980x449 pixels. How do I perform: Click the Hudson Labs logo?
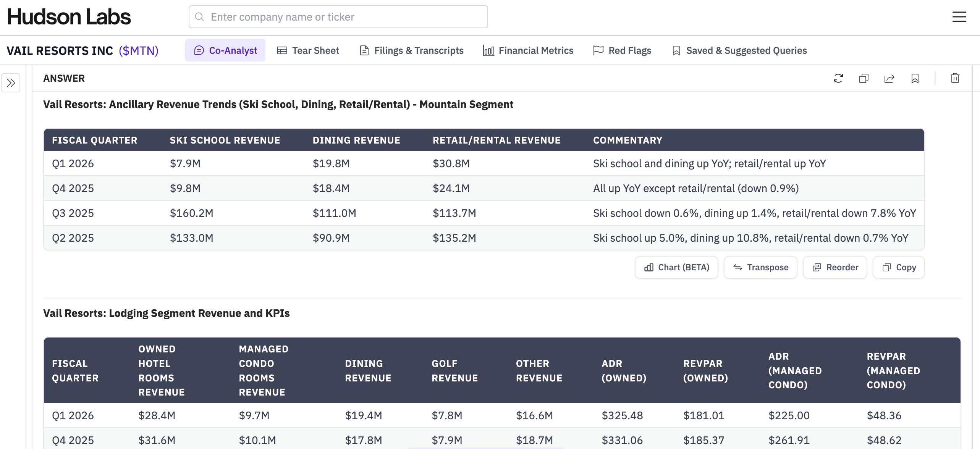(x=69, y=17)
